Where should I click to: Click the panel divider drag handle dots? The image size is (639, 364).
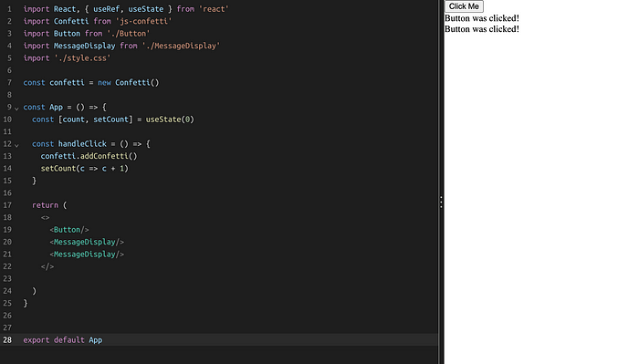click(441, 202)
